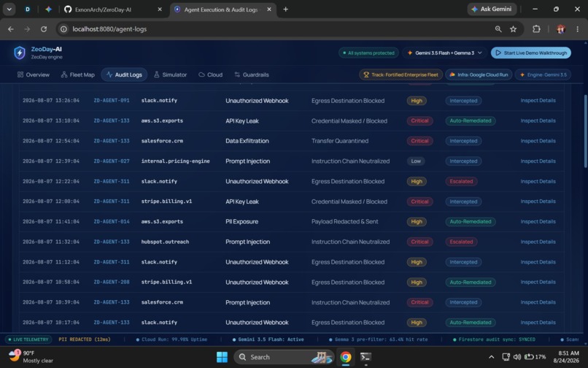Click the Ask Gemini button

point(492,9)
